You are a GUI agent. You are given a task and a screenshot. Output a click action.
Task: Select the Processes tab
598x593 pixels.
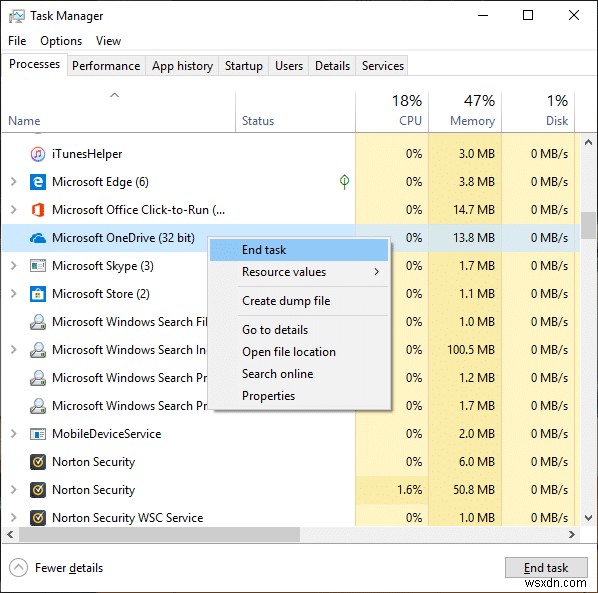tap(34, 64)
